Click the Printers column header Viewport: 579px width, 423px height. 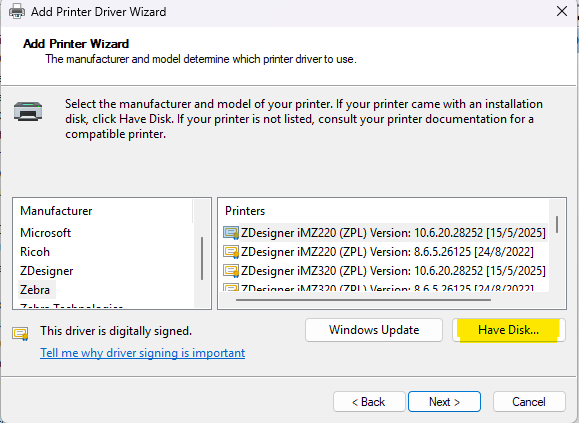point(245,211)
